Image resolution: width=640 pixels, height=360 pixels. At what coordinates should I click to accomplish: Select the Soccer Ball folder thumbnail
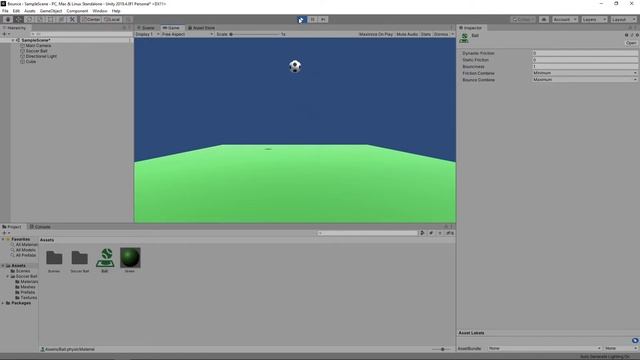pos(80,258)
